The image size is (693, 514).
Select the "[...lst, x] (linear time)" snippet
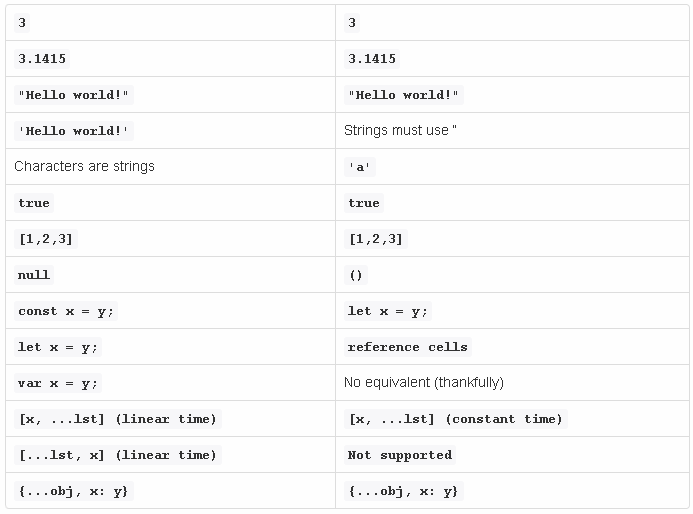(x=117, y=455)
